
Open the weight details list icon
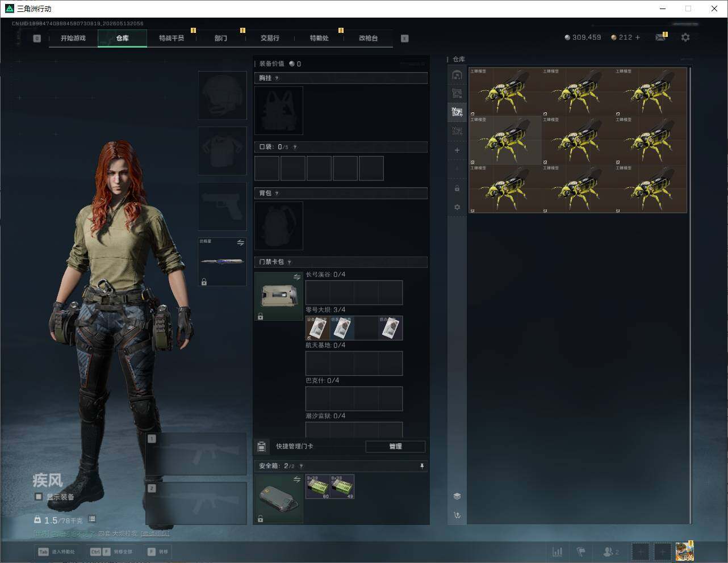(92, 519)
